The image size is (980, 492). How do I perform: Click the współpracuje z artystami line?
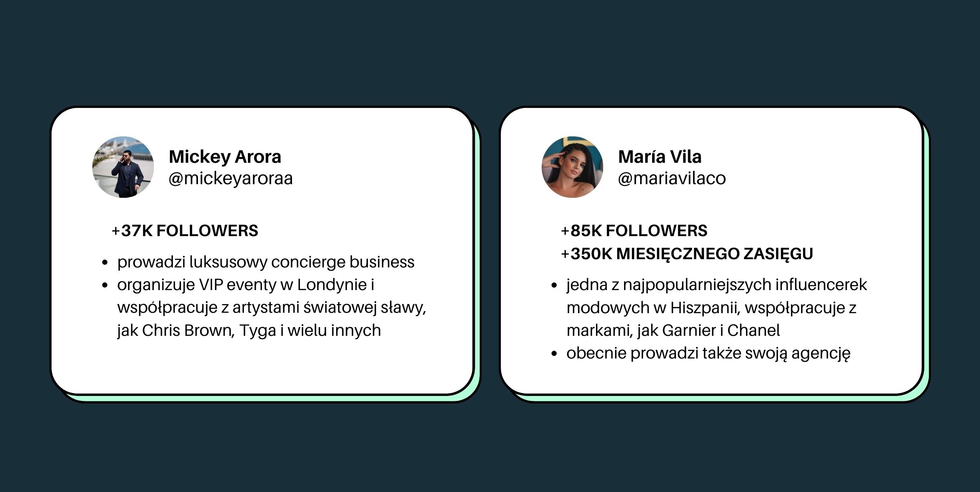coord(271,308)
